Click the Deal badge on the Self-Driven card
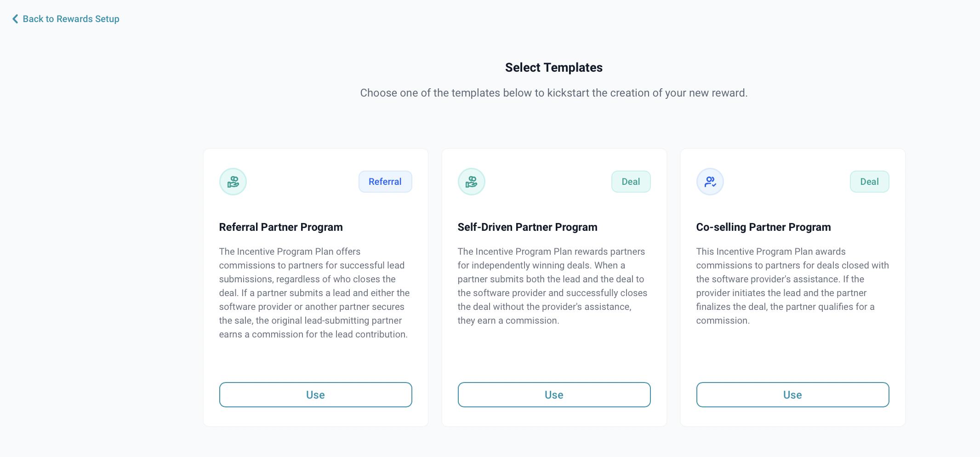This screenshot has width=980, height=457. (x=631, y=182)
